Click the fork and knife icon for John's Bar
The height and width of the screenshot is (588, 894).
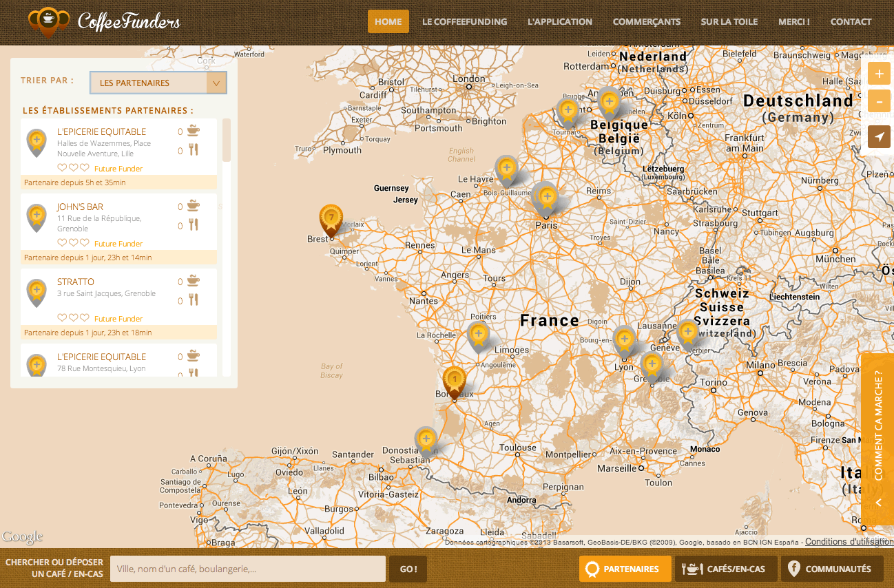tap(193, 224)
